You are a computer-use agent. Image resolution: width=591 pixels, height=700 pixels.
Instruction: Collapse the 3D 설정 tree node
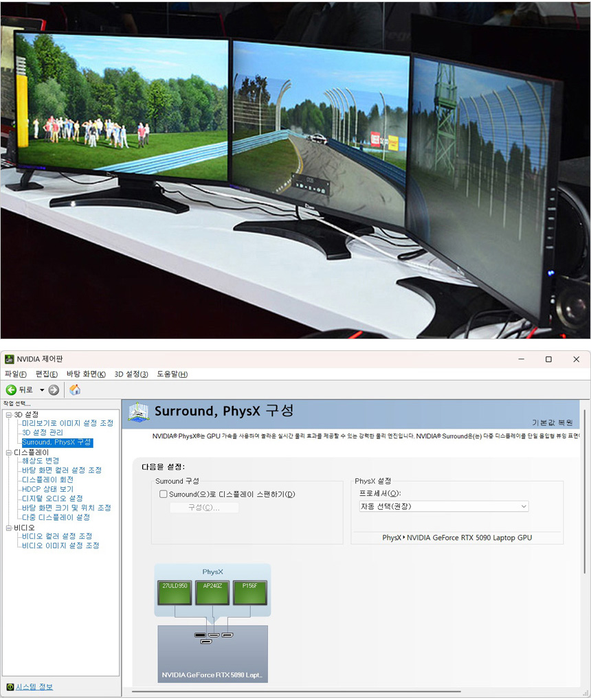[8, 415]
